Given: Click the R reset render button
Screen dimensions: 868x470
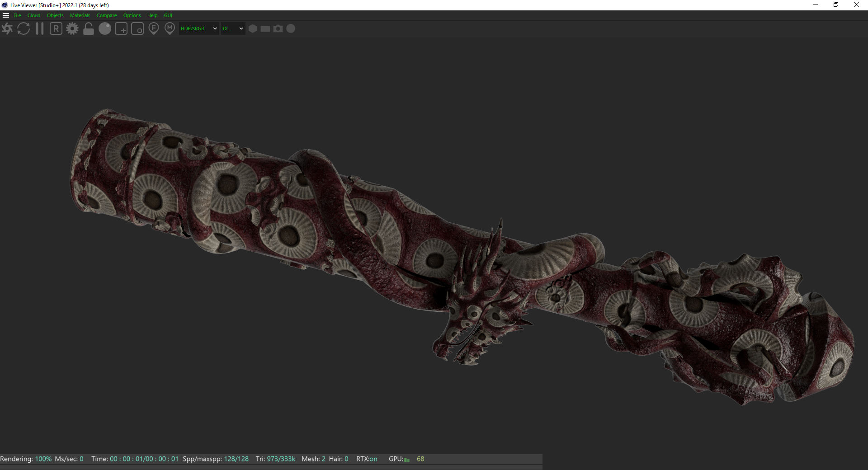Looking at the screenshot, I should pos(56,29).
